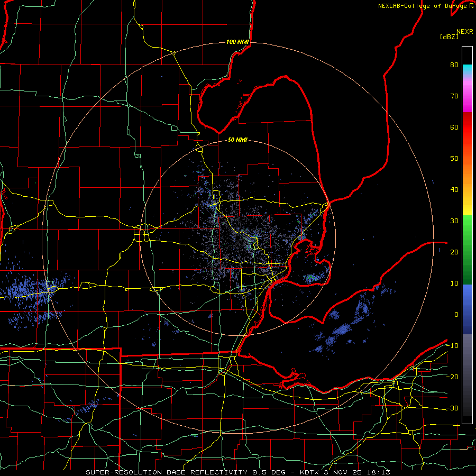This screenshot has width=476, height=476.
Task: Click the -10 dBZ scale value
Action: pyautogui.click(x=452, y=346)
